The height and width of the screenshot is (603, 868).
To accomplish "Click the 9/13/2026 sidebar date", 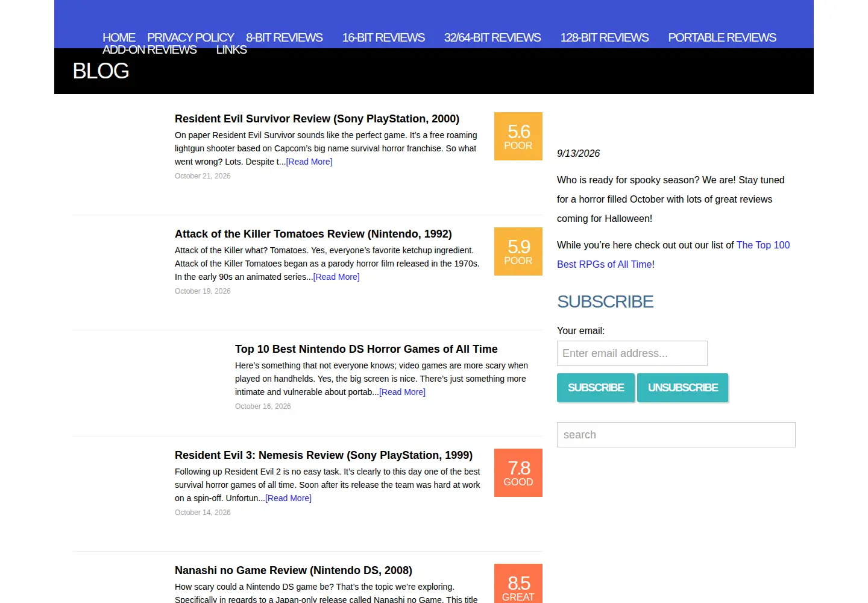I will coord(579,153).
